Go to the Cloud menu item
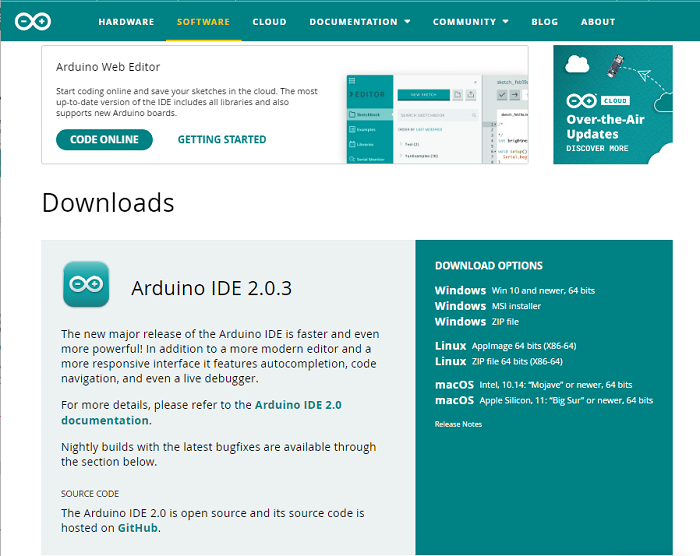Screen dimensions: 700x556 [x=269, y=21]
